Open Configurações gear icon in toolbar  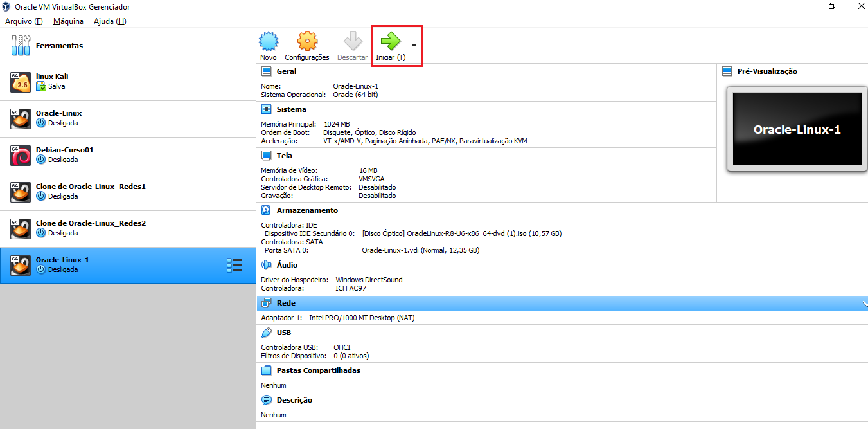(x=307, y=42)
